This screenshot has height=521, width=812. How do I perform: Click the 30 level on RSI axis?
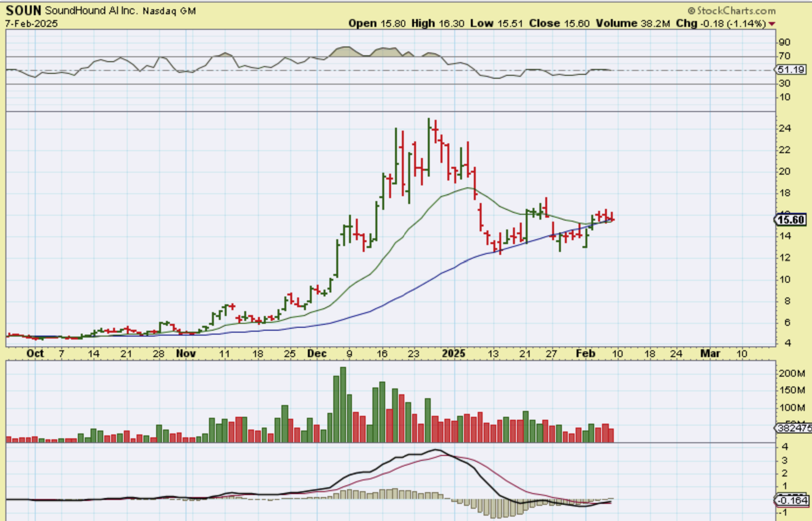(785, 83)
